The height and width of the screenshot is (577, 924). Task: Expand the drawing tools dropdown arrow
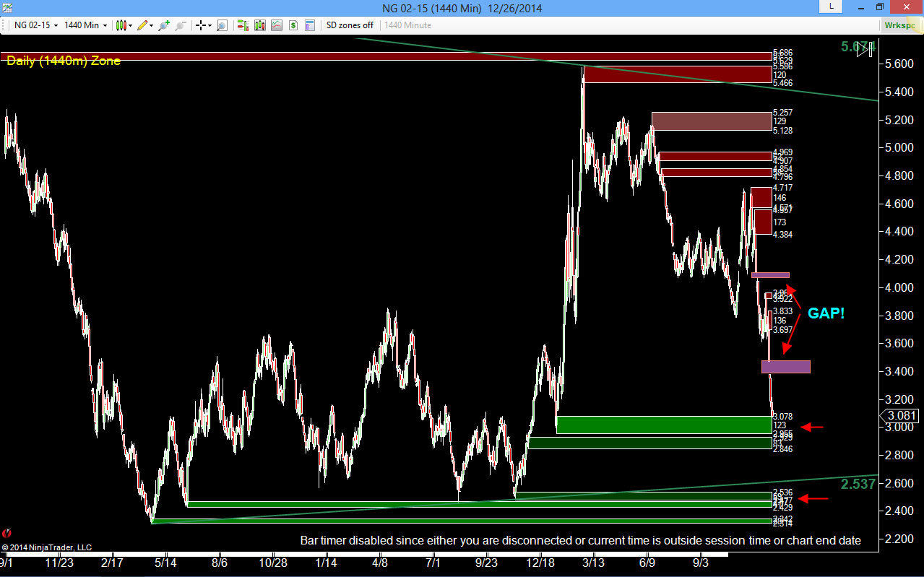(x=152, y=26)
